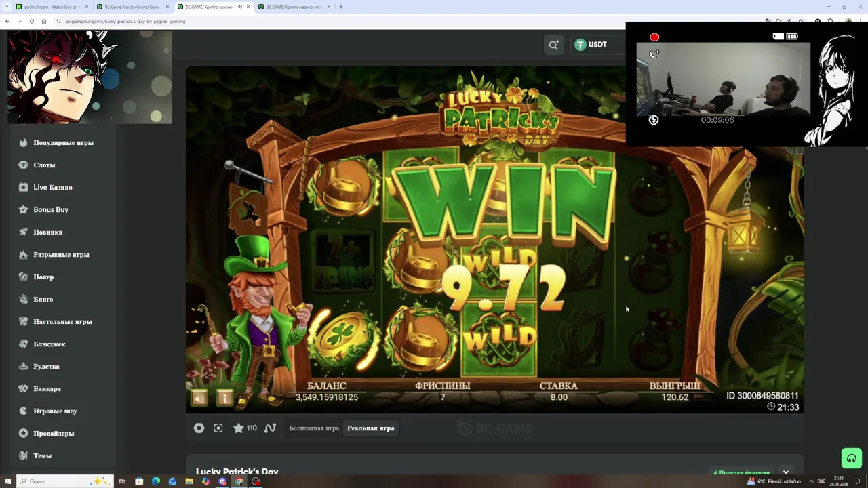Viewport: 868px width, 488px height.
Task: Open Новинки games list
Action: pyautogui.click(x=47, y=232)
